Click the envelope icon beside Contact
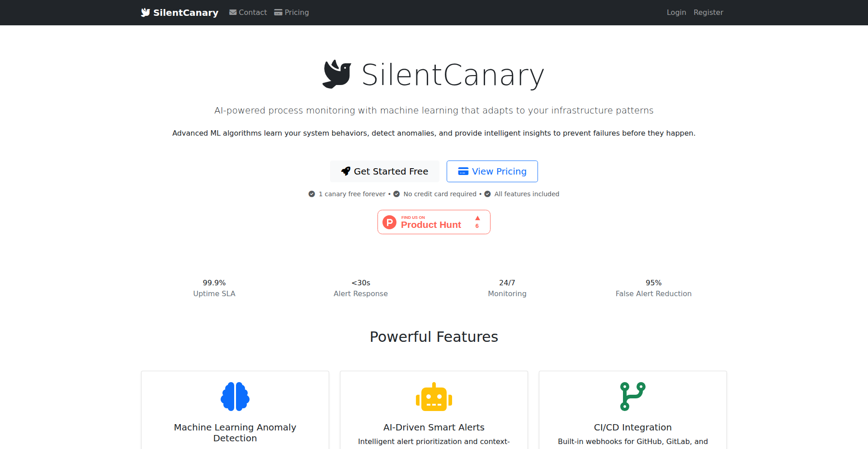The width and height of the screenshot is (868, 449). point(233,13)
